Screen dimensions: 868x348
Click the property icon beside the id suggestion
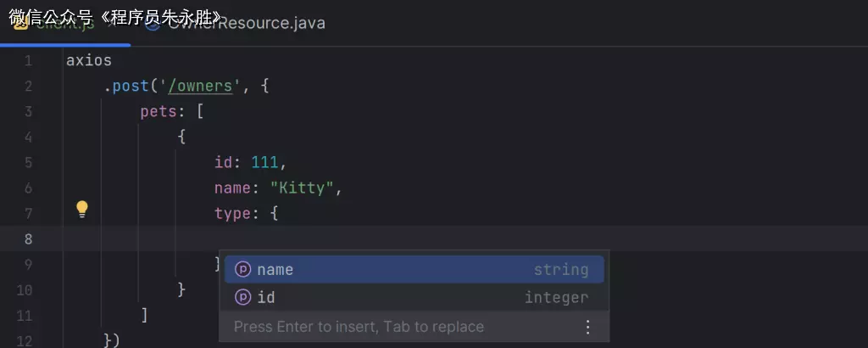click(x=242, y=298)
